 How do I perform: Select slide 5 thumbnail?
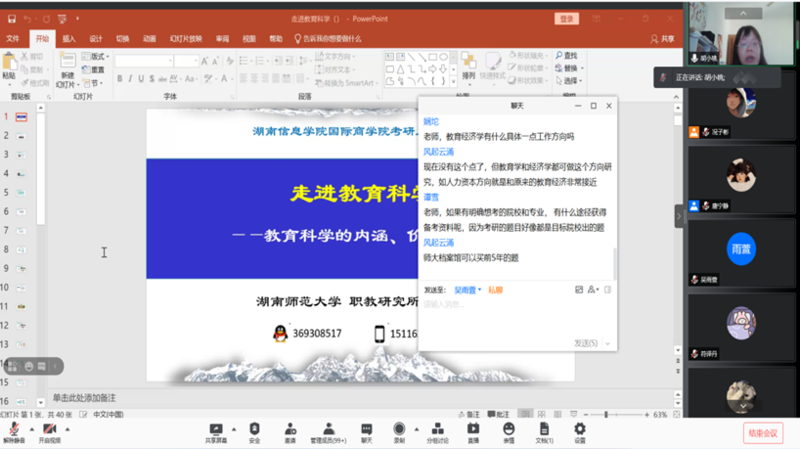(x=21, y=192)
